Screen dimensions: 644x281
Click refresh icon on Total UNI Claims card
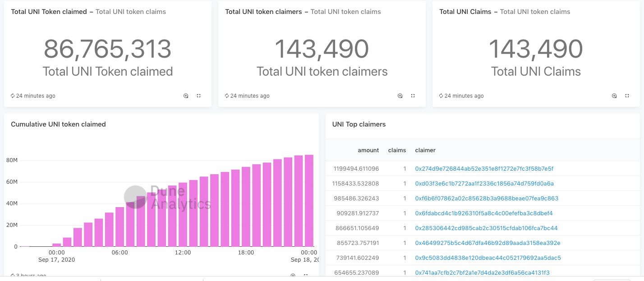point(441,96)
